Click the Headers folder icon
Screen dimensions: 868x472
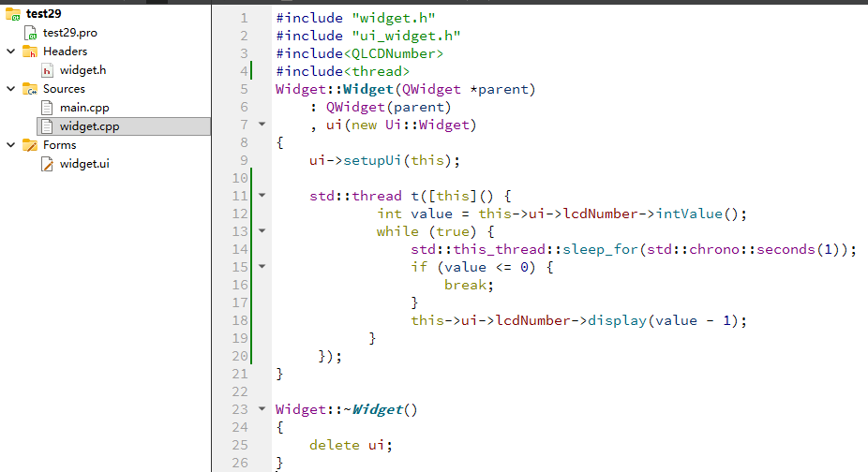coord(30,52)
